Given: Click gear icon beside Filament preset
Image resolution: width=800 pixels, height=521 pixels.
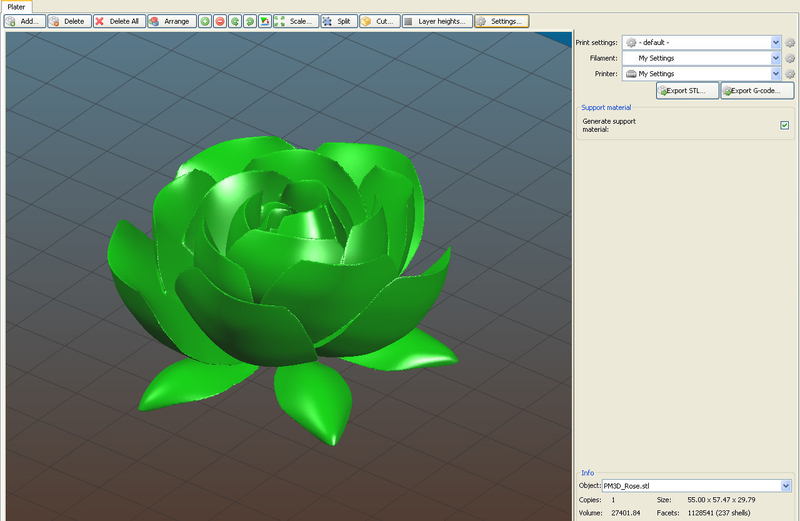Looking at the screenshot, I should 790,59.
